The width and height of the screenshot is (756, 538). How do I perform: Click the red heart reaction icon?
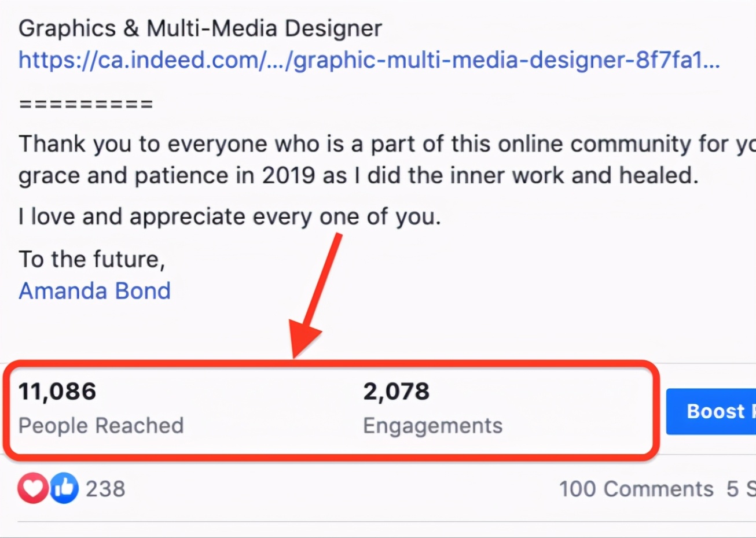(32, 488)
